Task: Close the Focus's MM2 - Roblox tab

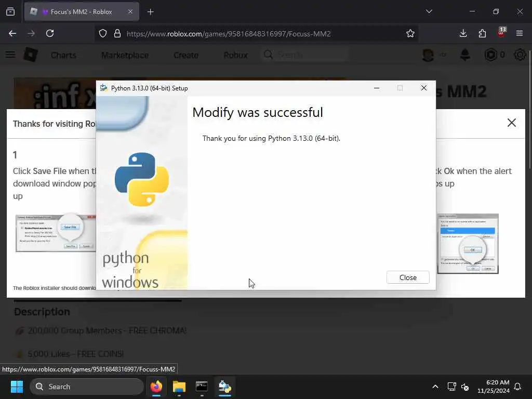Action: [130, 11]
